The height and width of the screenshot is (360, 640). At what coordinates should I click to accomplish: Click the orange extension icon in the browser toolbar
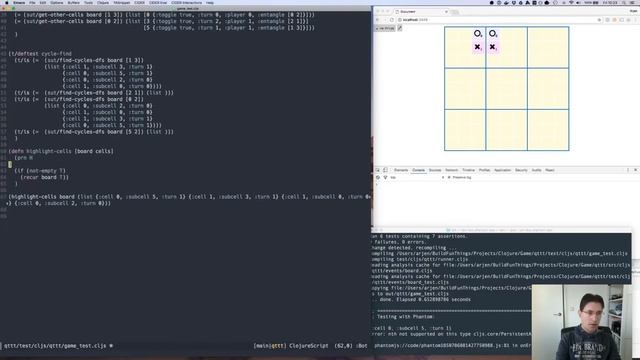click(614, 20)
